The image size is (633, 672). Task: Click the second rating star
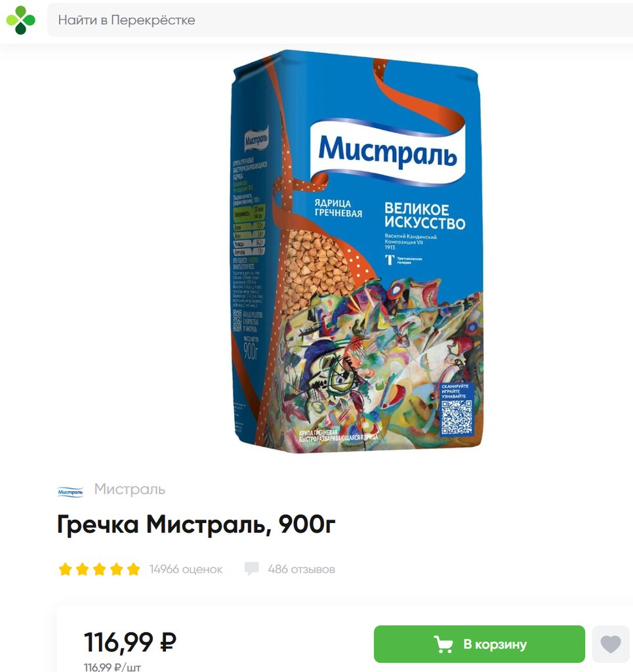(x=82, y=569)
